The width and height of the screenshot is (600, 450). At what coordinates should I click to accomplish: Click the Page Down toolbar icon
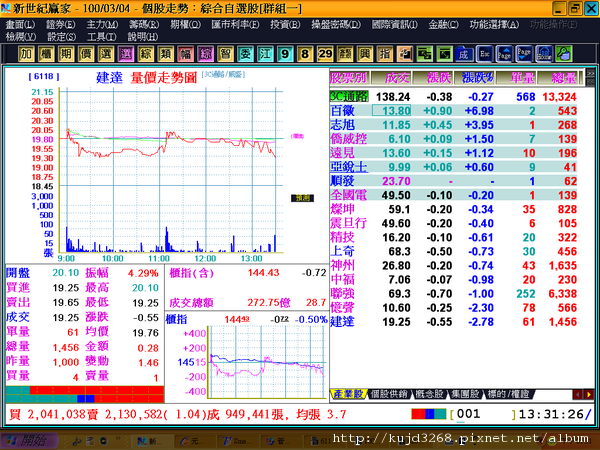point(524,54)
